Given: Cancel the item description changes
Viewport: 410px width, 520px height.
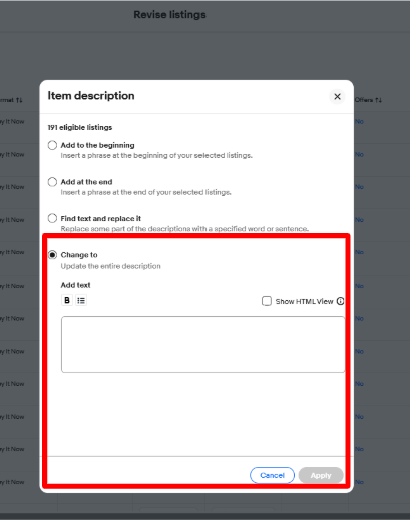Looking at the screenshot, I should pos(272,475).
